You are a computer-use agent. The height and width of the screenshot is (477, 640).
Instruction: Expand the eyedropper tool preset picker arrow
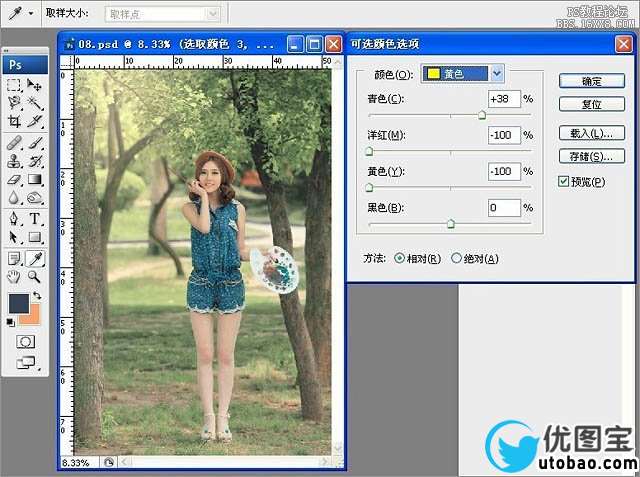[x=32, y=15]
